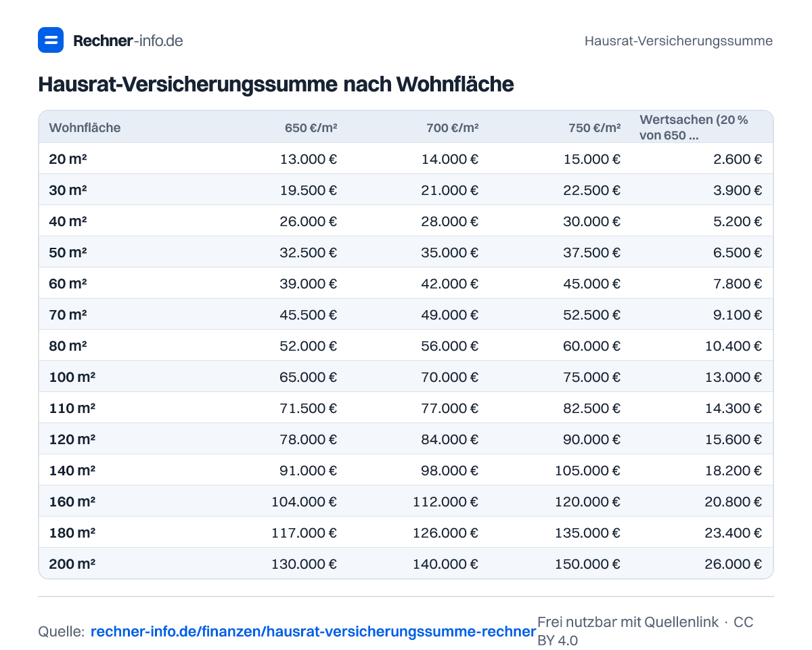Click the 22.500 € cell
This screenshot has width=812, height=650.
click(592, 190)
